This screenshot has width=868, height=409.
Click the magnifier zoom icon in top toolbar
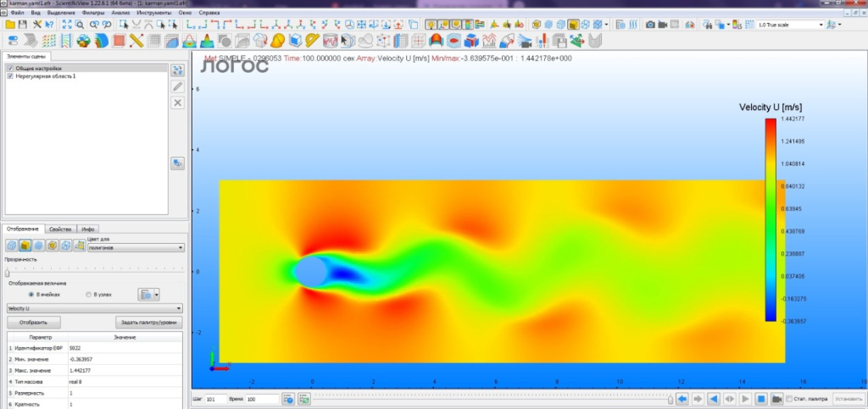(79, 25)
